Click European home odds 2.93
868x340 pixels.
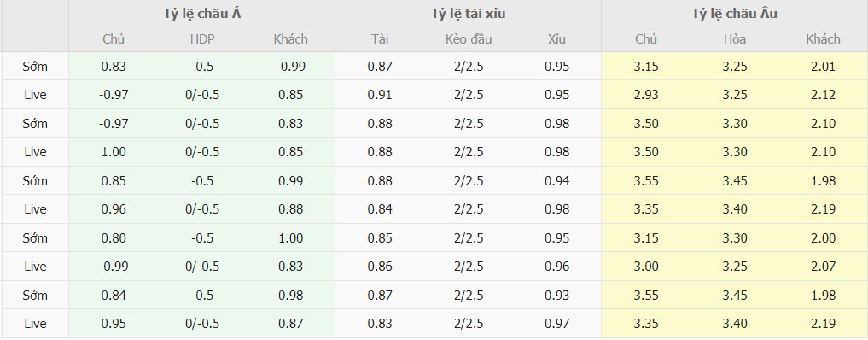click(x=646, y=95)
